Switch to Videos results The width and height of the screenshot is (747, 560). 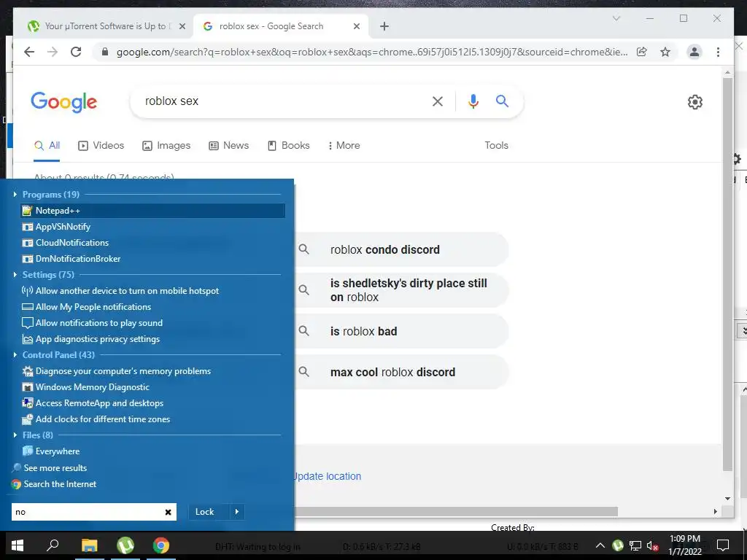pos(101,146)
